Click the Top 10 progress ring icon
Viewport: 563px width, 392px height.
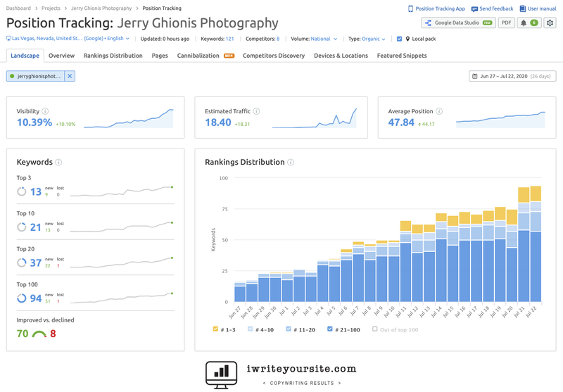click(x=22, y=227)
